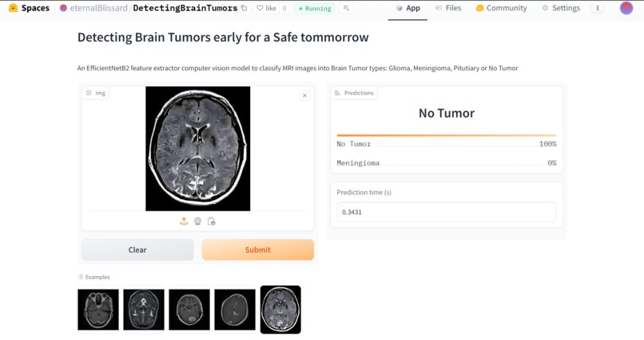The width and height of the screenshot is (644, 340).
Task: Click the Examples list icon
Action: [x=81, y=277]
